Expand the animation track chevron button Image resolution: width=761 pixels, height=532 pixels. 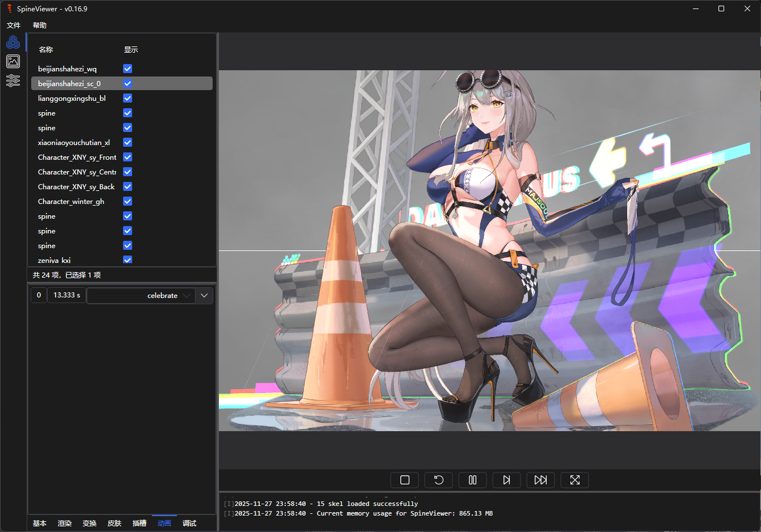(204, 296)
